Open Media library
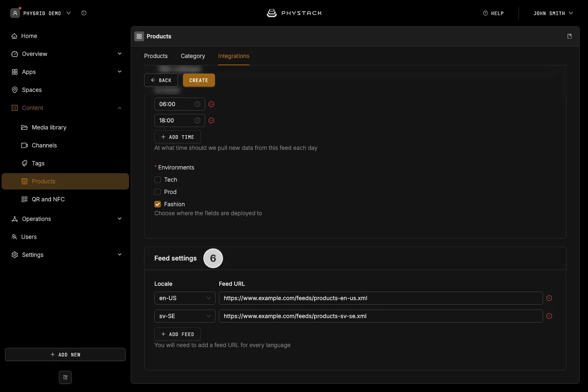 [65, 127]
